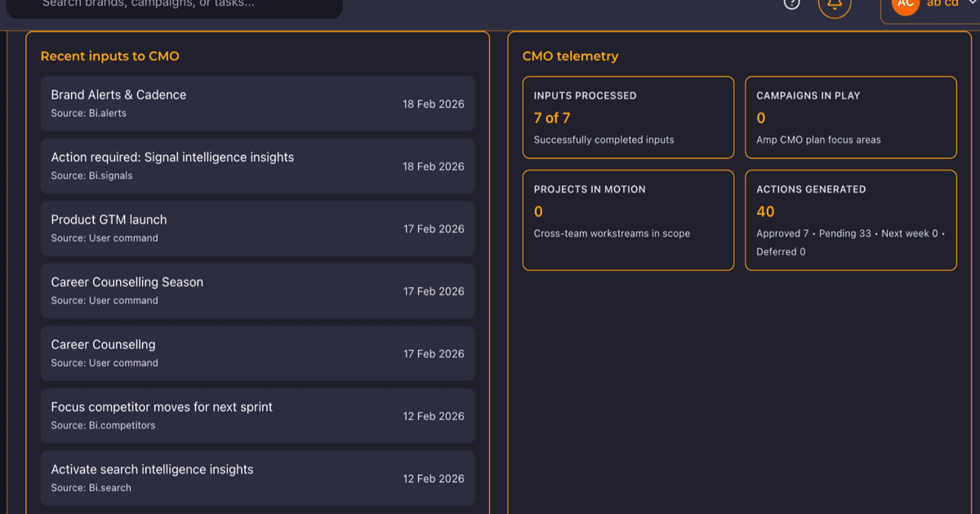Open the help question mark icon

point(791,3)
